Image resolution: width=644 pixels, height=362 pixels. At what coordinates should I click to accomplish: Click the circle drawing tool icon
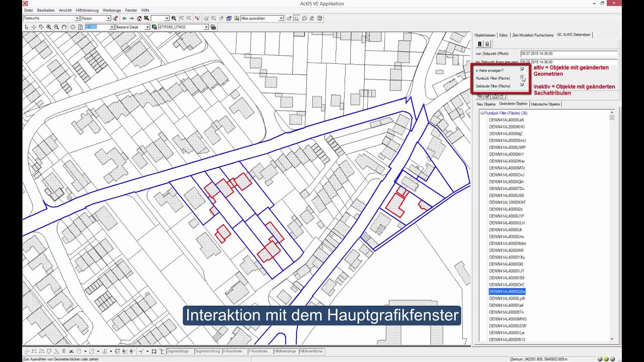tap(79, 351)
